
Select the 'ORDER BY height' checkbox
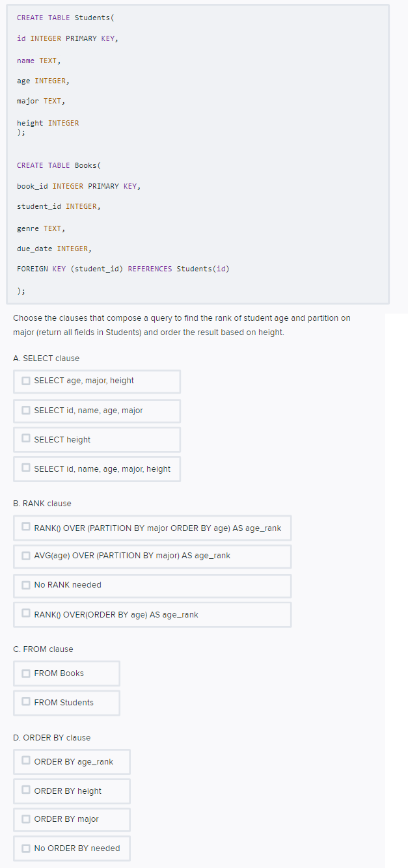click(x=26, y=790)
